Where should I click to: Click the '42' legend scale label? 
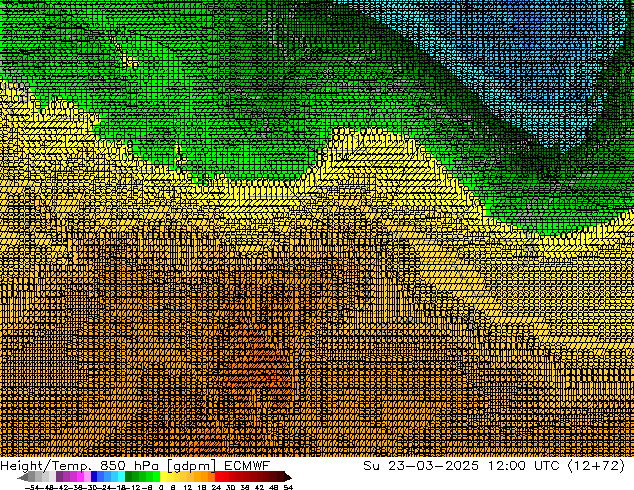click(x=259, y=487)
